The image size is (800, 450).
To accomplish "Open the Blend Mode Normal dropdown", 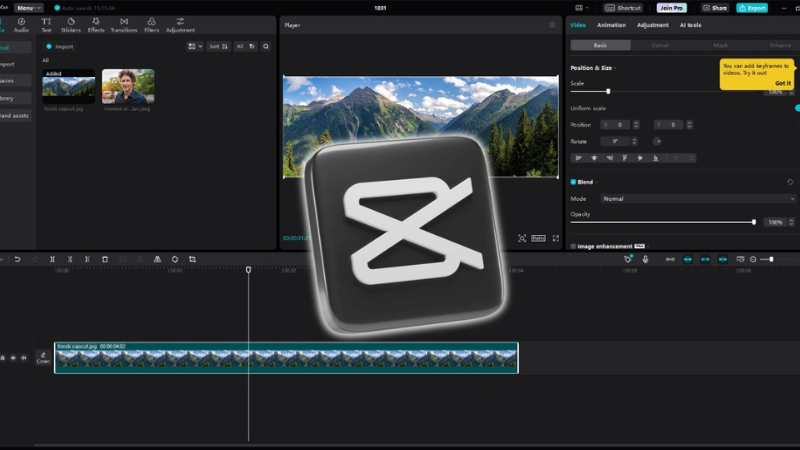I will click(698, 198).
